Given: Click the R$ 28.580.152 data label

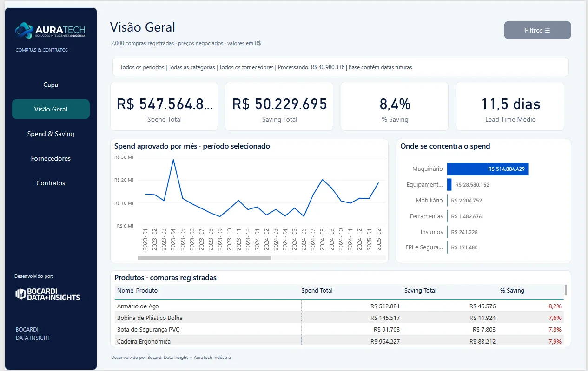Looking at the screenshot, I should (472, 185).
